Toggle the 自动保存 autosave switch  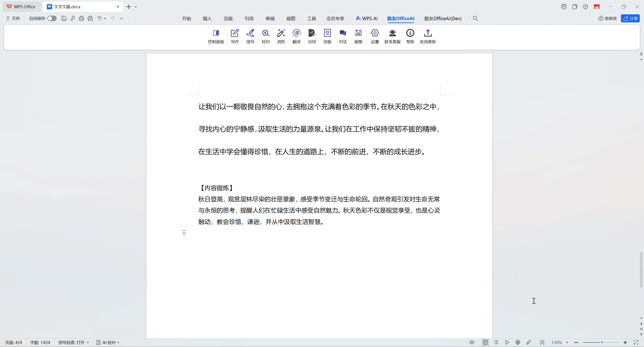(52, 18)
